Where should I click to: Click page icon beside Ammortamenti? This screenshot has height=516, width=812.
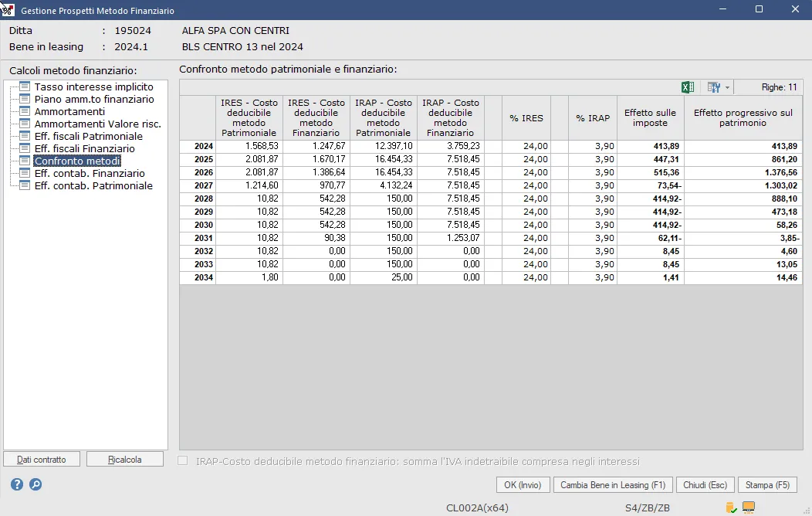pos(25,111)
